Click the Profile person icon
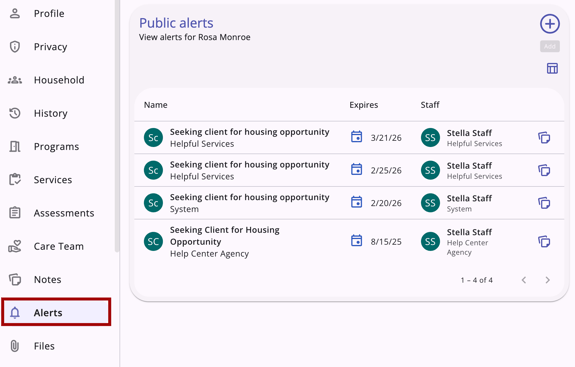The height and width of the screenshot is (367, 575). [15, 14]
